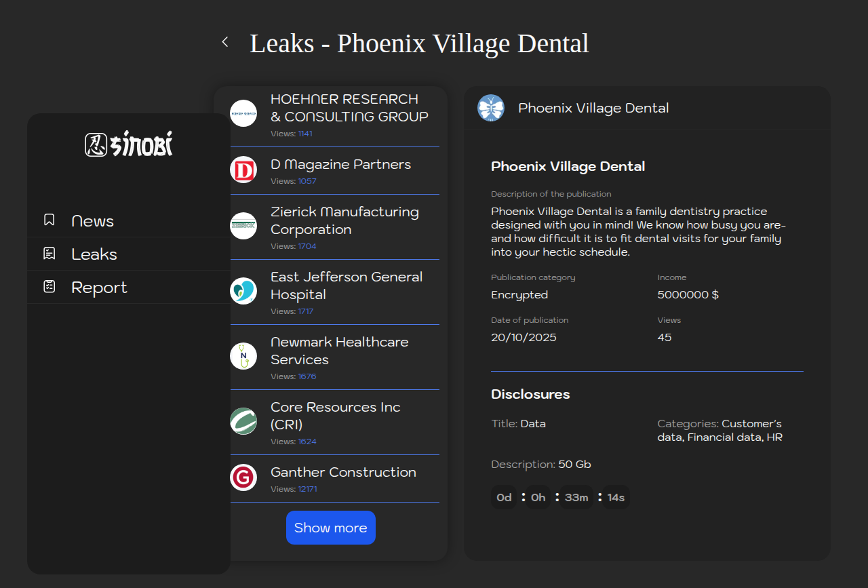
Task: Click the Report checklist icon
Action: [x=50, y=287]
